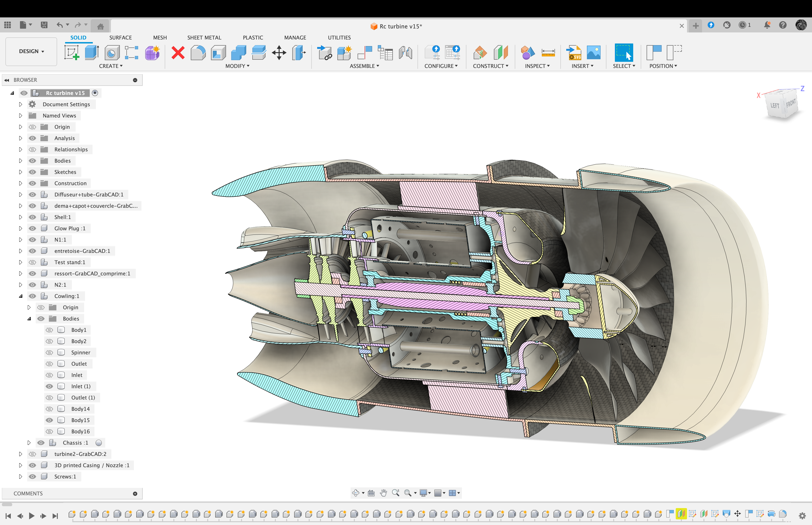Image resolution: width=812 pixels, height=525 pixels.
Task: Select the Shell tool
Action: (219, 53)
